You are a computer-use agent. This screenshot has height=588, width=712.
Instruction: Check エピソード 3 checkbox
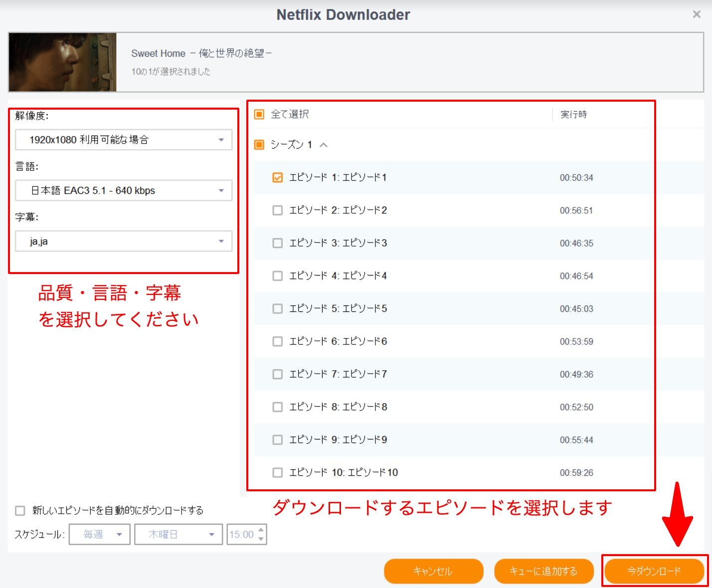tap(278, 243)
